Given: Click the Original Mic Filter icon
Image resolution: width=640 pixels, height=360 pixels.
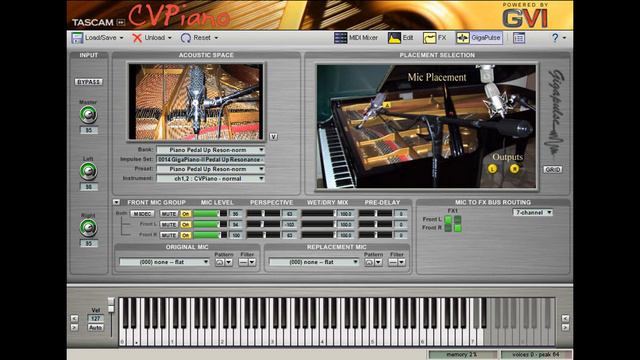Looking at the screenshot, I should click(243, 262).
